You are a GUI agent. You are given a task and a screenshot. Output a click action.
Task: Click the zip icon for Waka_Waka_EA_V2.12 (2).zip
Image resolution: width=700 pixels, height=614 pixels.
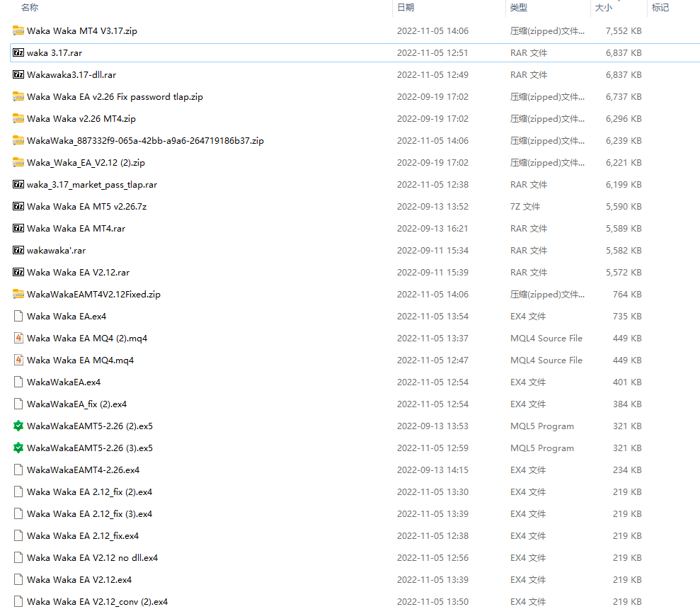pyautogui.click(x=18, y=163)
